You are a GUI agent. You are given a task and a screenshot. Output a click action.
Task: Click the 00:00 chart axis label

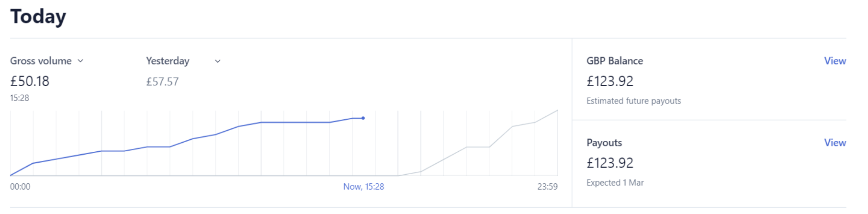coord(20,187)
